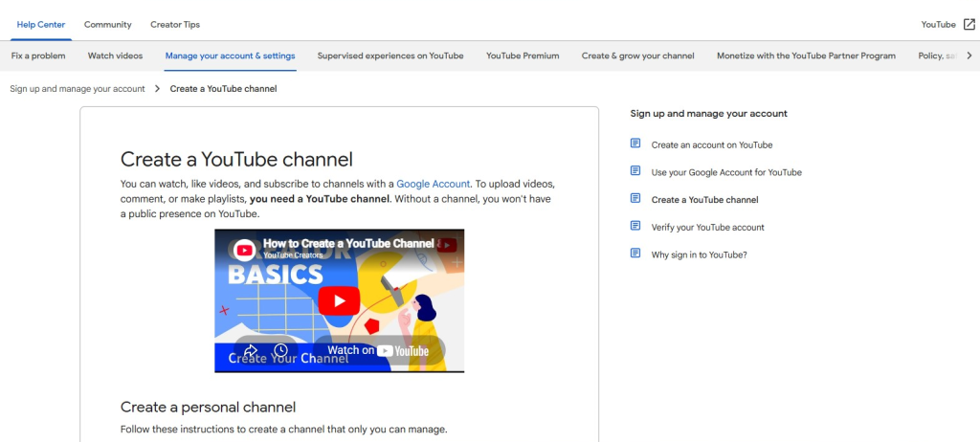Screen dimensions: 980x442
Task: Play the video with the red play button
Action: click(339, 300)
